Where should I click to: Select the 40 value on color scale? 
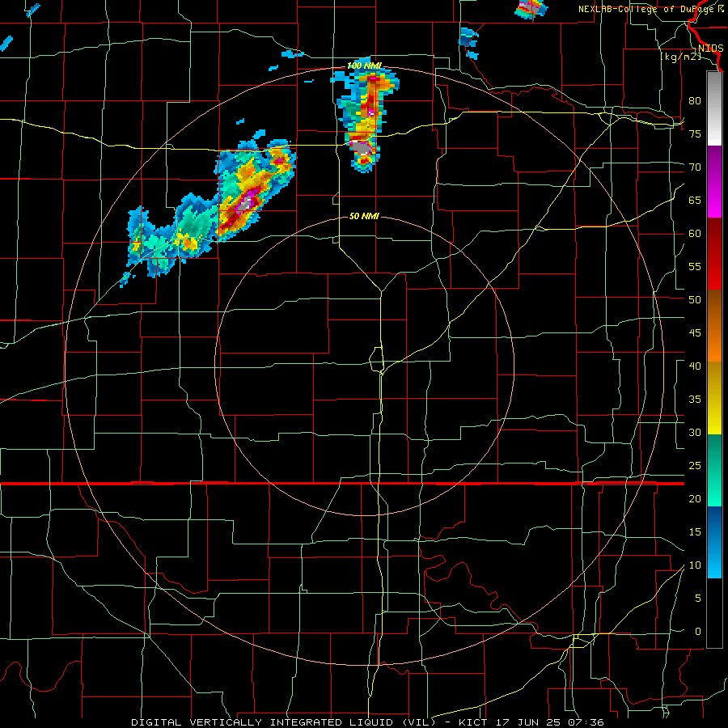click(x=695, y=366)
